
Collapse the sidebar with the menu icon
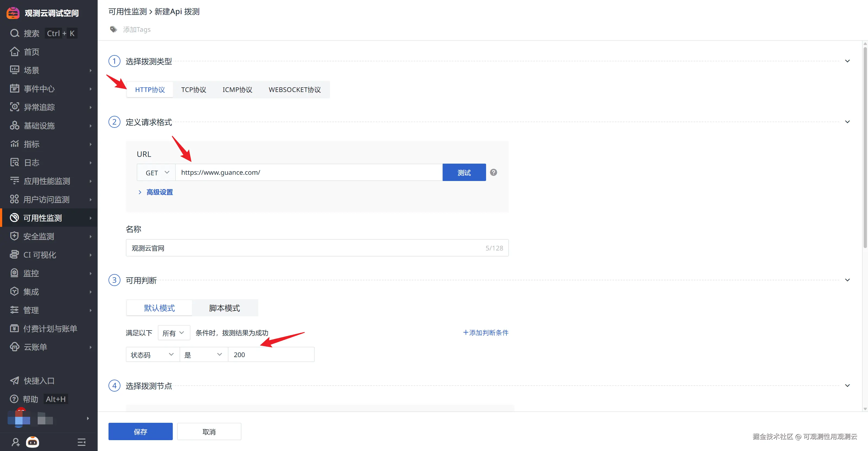pos(81,442)
